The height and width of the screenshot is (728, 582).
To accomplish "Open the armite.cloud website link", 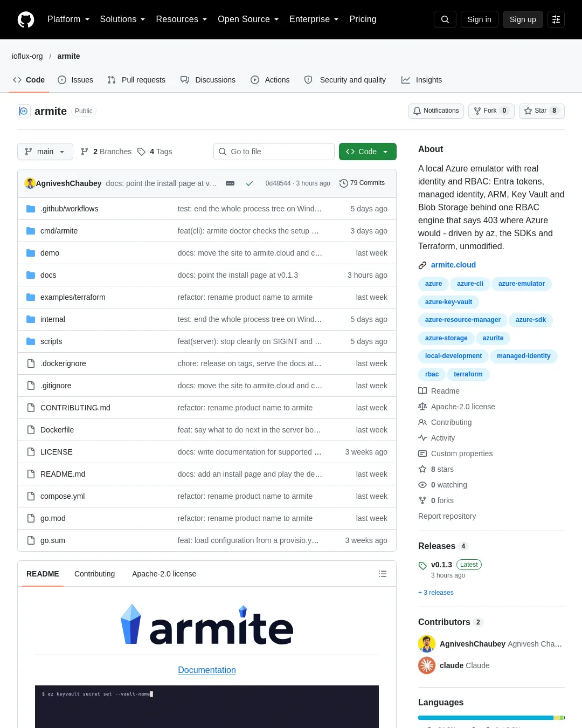I will coord(453,265).
